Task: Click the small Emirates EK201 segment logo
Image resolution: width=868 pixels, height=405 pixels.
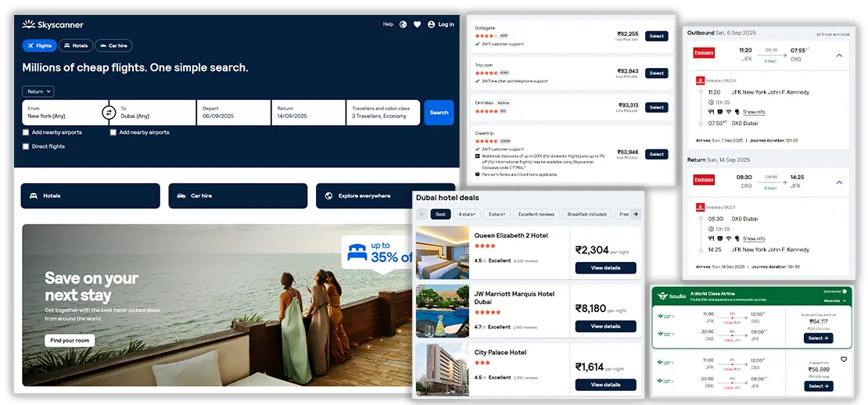Action: click(701, 207)
